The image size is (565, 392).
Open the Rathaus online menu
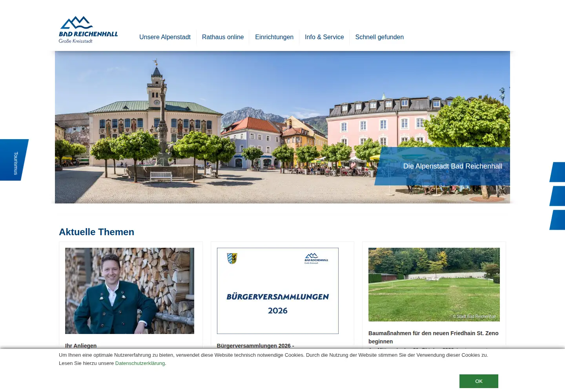point(223,37)
